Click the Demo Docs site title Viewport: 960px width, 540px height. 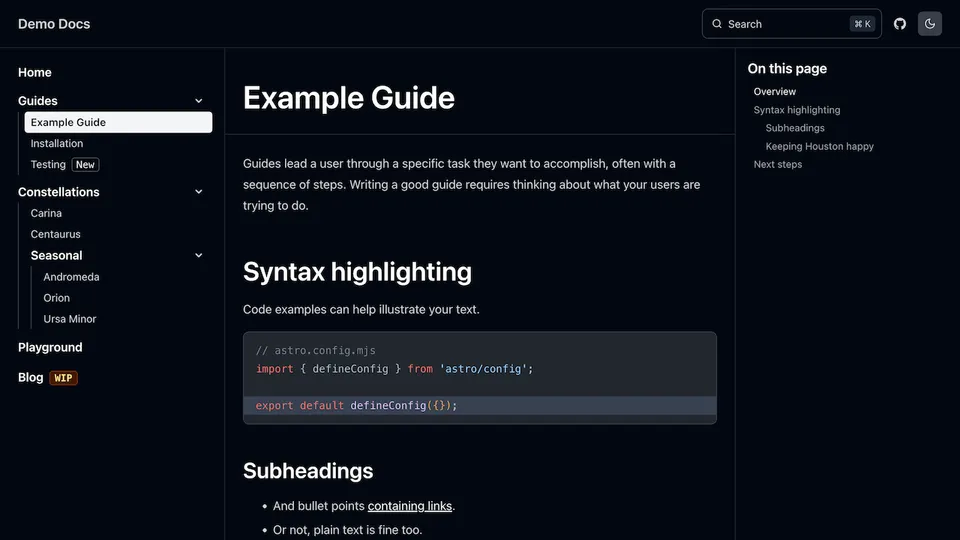tap(54, 24)
